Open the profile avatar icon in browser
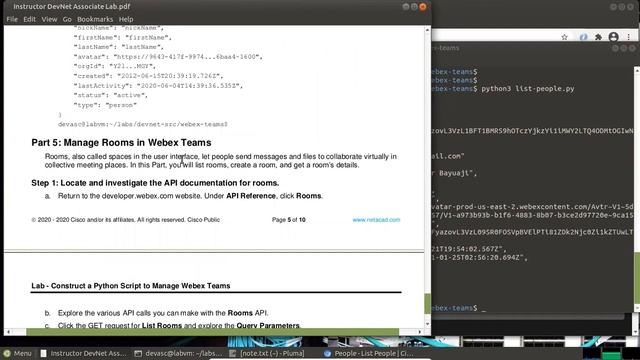 point(613,37)
